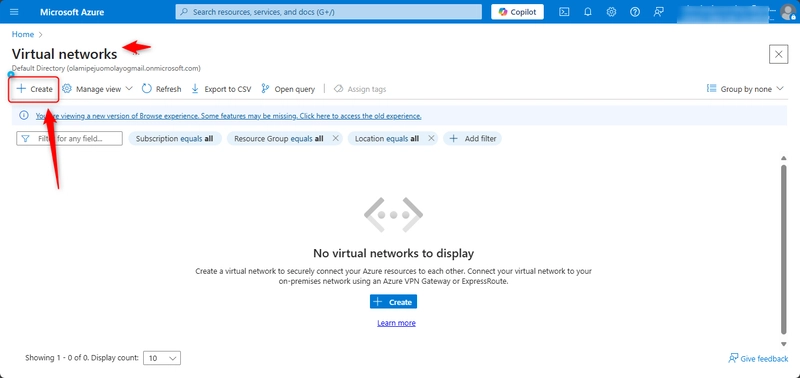The image size is (800, 378).
Task: Click the feedback icon in header
Action: click(658, 12)
